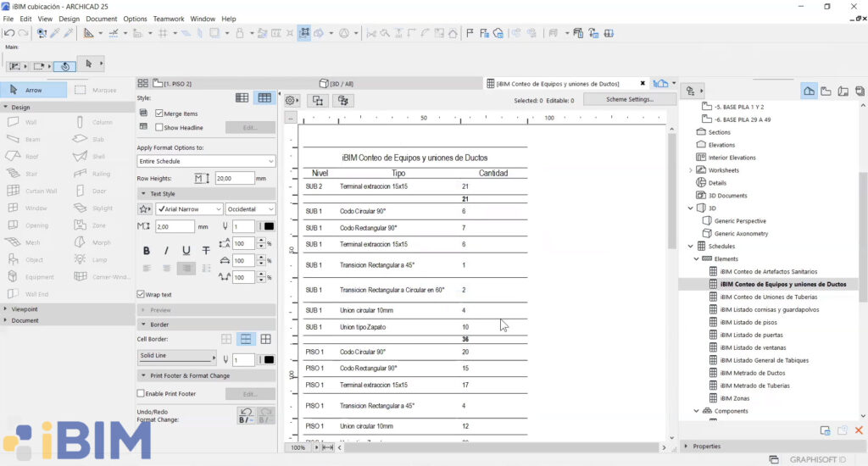The image size is (868, 466).
Task: Apply strikethrough text formatting
Action: point(206,251)
